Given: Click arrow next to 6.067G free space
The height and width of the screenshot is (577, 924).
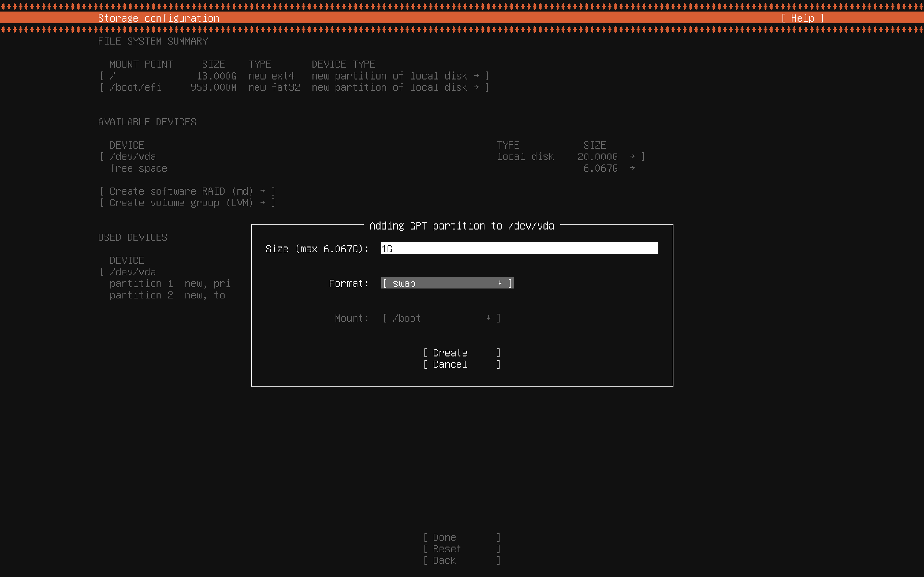Looking at the screenshot, I should click(632, 168).
